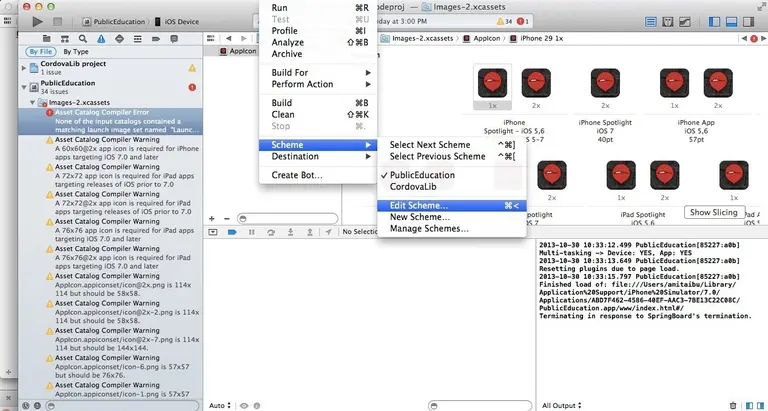
Task: Click the add asset plus button
Action: (x=212, y=219)
